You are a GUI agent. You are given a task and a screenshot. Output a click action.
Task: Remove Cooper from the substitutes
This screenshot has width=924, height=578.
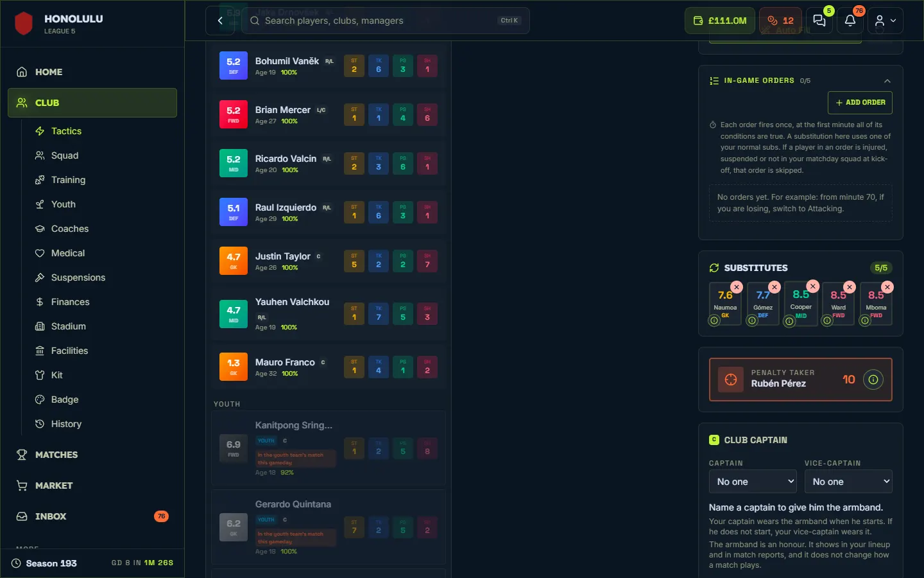813,286
